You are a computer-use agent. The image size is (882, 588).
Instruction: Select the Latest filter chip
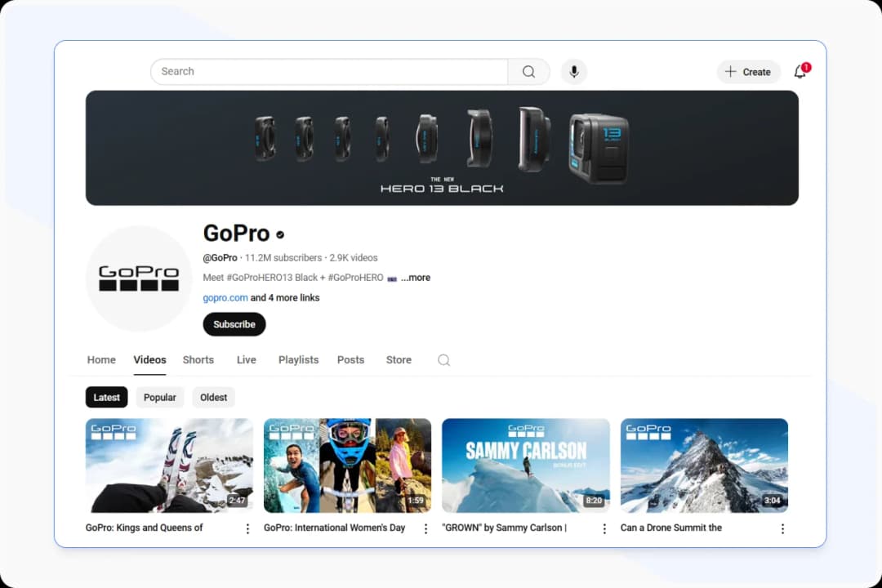(x=106, y=397)
